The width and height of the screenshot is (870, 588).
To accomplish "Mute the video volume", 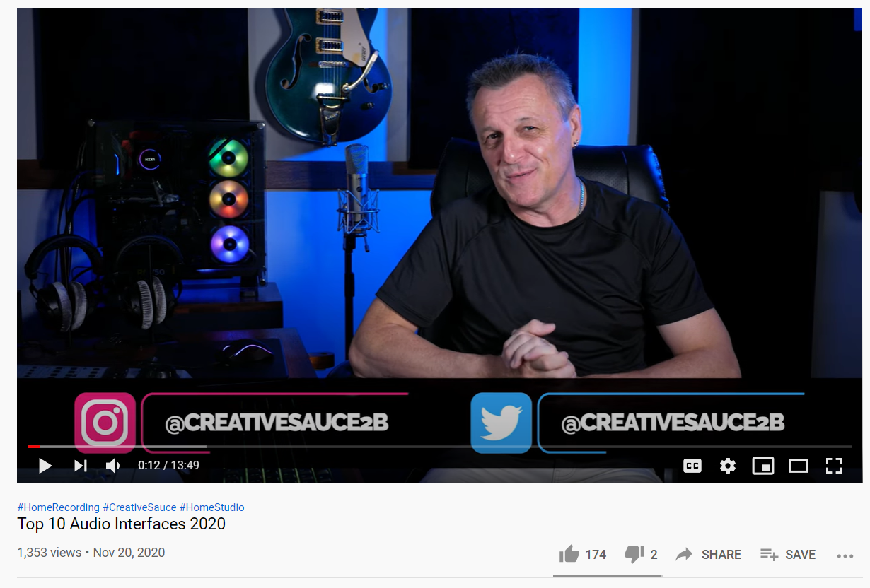I will (x=113, y=466).
